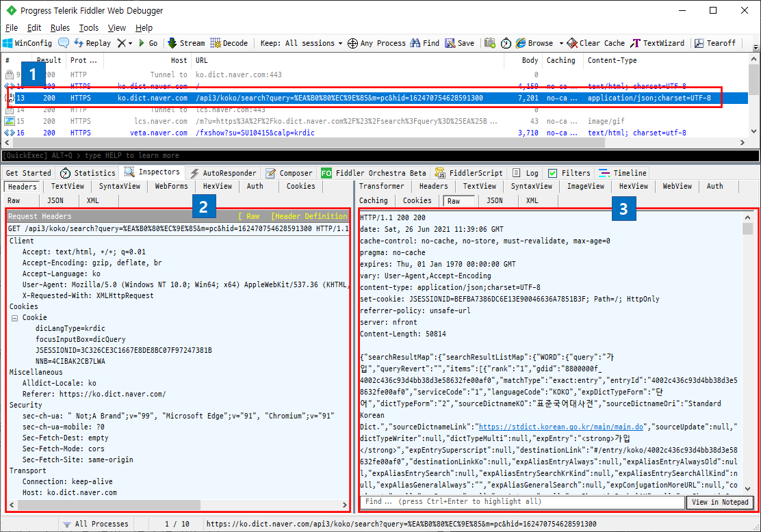Viewport: 761px width, 532px height.
Task: Open WinConfig from the toolbar
Action: pyautogui.click(x=27, y=43)
